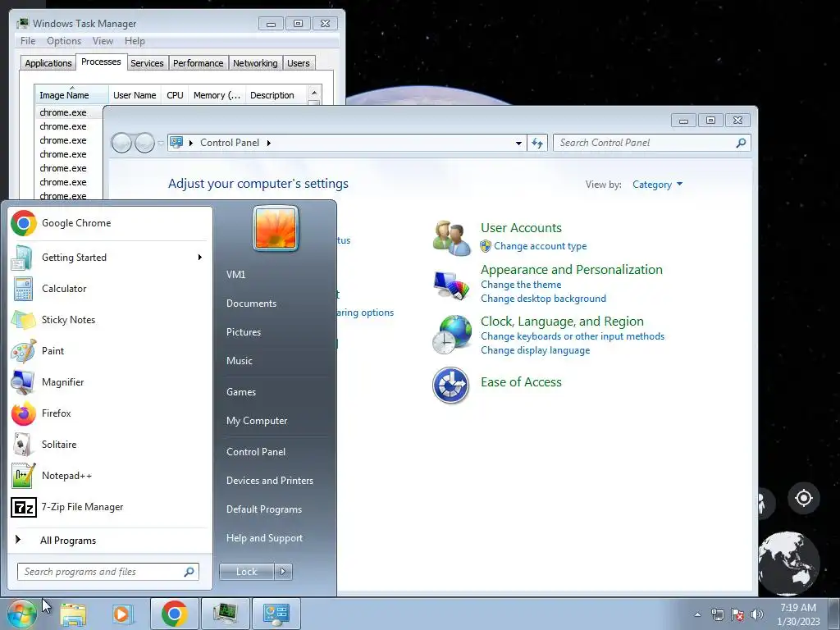This screenshot has width=840, height=630.
Task: Expand root breadcrumb arrow before Control Panel
Action: coord(190,143)
